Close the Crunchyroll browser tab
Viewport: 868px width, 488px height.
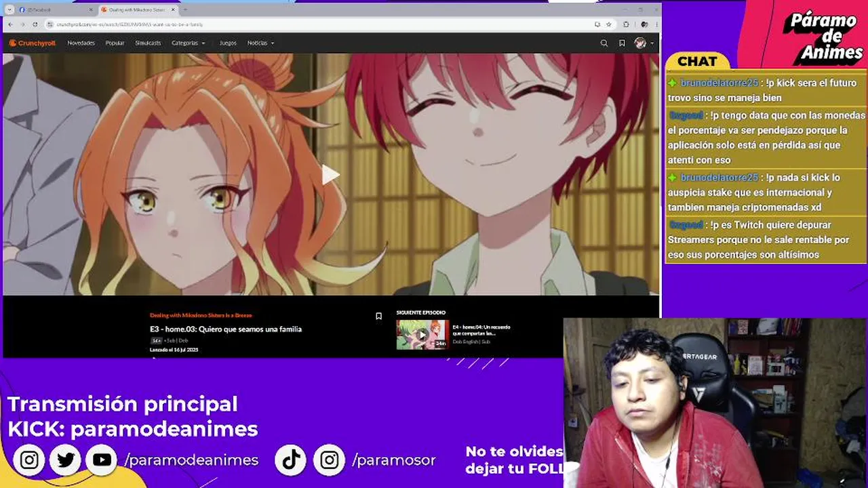(172, 9)
